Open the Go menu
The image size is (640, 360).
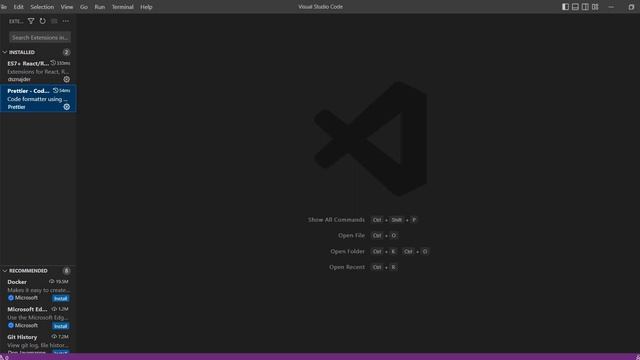click(x=84, y=7)
